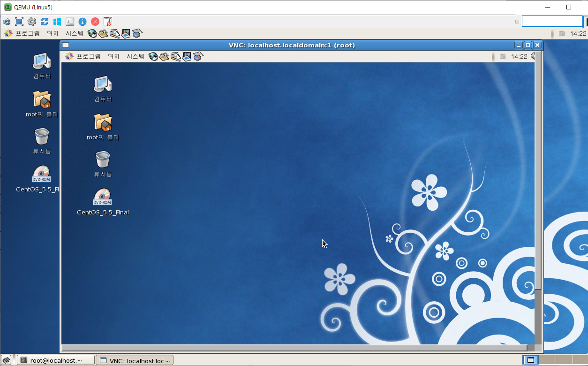Switch to VNC: localhost taskbar button
This screenshot has width=588, height=366.
135,360
